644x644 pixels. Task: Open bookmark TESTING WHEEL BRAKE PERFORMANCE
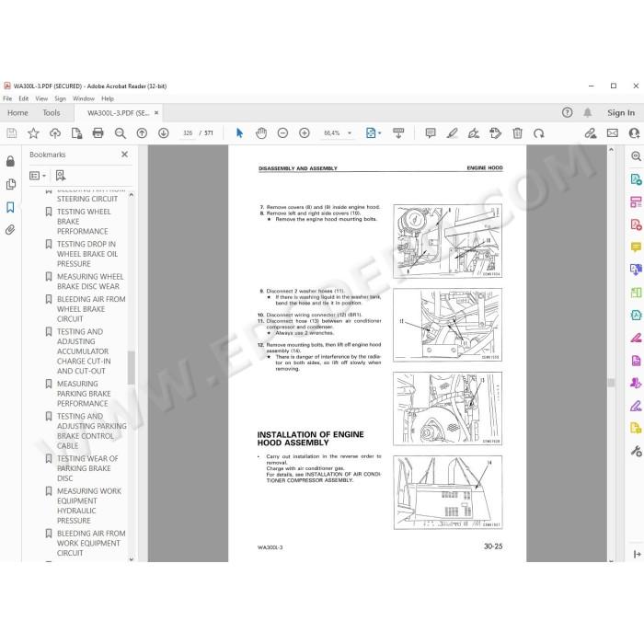[x=84, y=222]
